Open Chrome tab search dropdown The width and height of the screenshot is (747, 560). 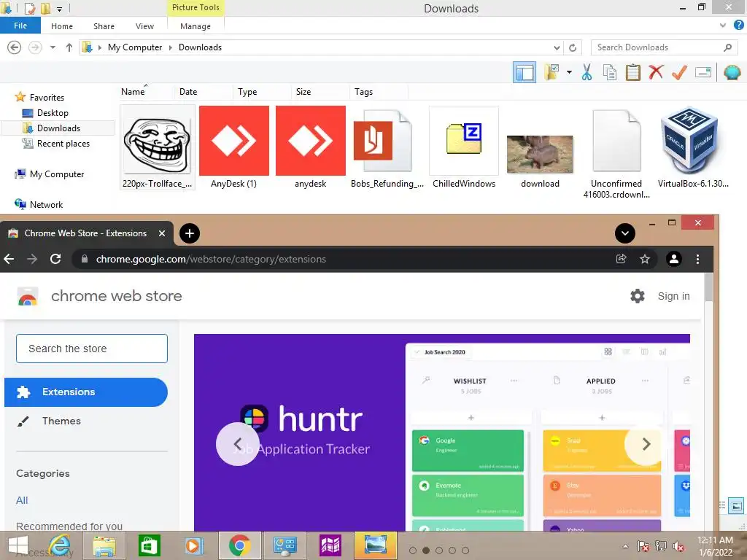tap(625, 233)
